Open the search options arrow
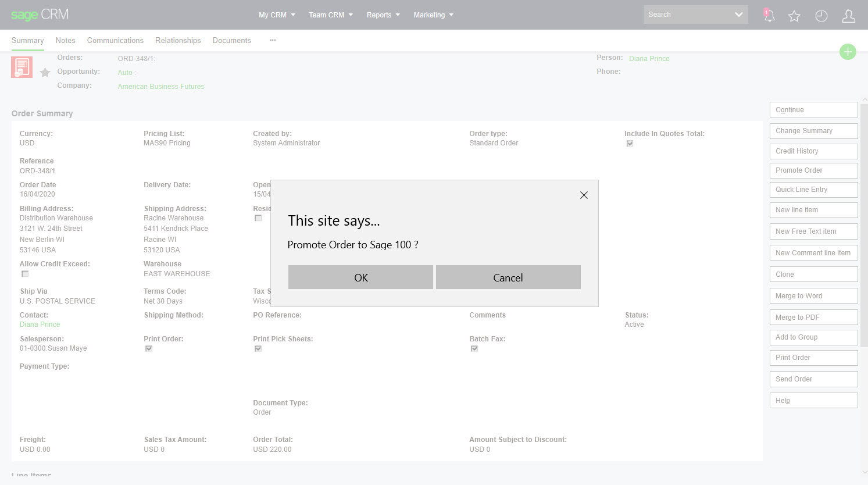Screen dimensions: 868x485 coord(739,14)
